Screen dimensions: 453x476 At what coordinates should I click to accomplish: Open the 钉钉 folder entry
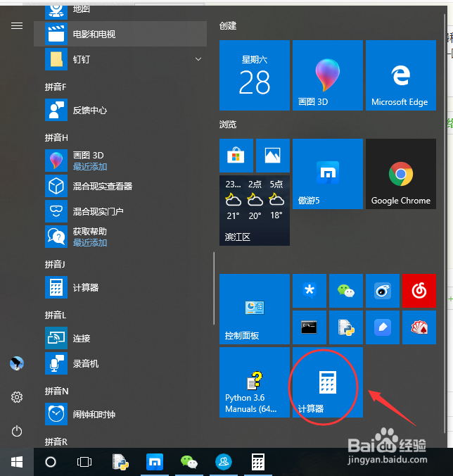tap(120, 59)
